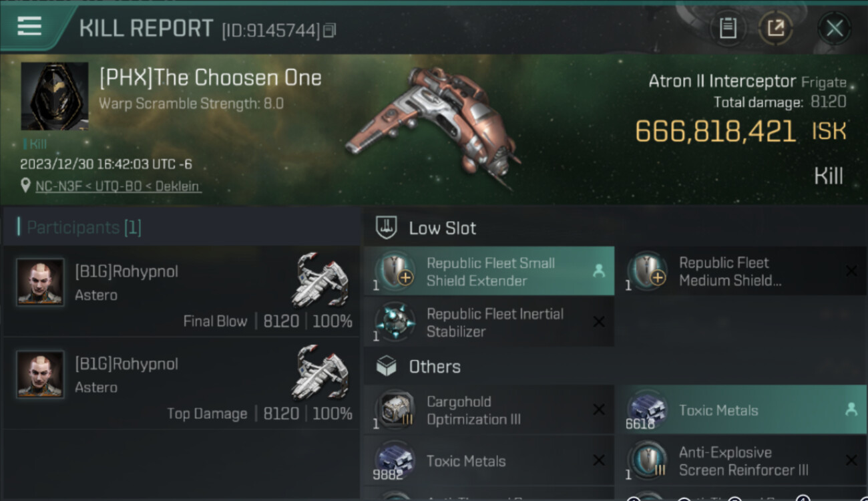Close the kill report window

834,28
